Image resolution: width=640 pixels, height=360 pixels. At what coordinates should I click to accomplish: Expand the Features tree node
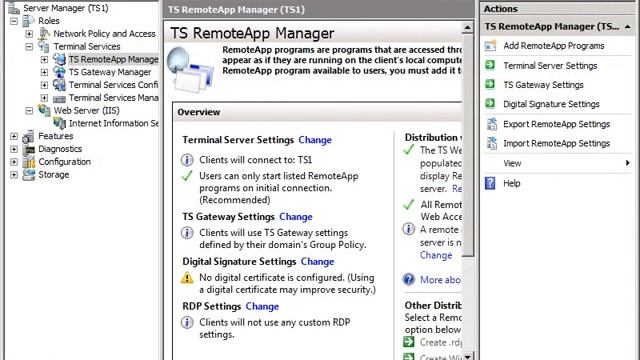(14, 136)
